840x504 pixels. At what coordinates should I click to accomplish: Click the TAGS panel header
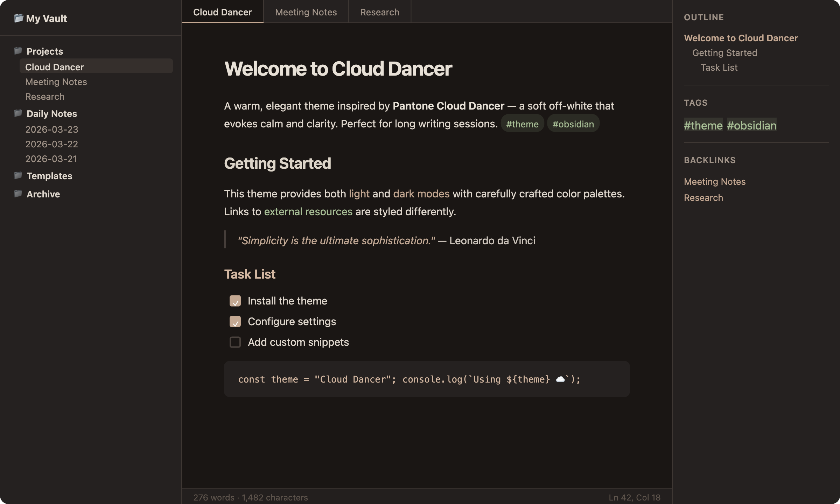[696, 103]
